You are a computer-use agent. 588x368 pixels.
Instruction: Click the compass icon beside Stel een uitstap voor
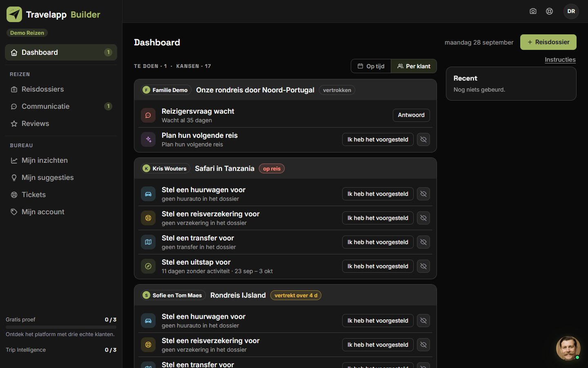pos(148,266)
